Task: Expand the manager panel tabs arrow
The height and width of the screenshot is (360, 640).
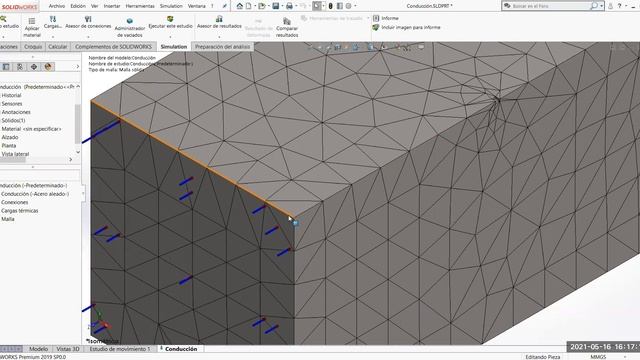Action: pyautogui.click(x=78, y=67)
